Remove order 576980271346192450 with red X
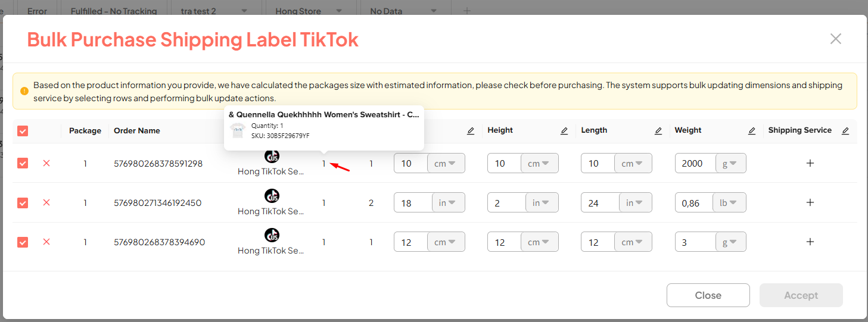This screenshot has width=868, height=322. coord(46,203)
